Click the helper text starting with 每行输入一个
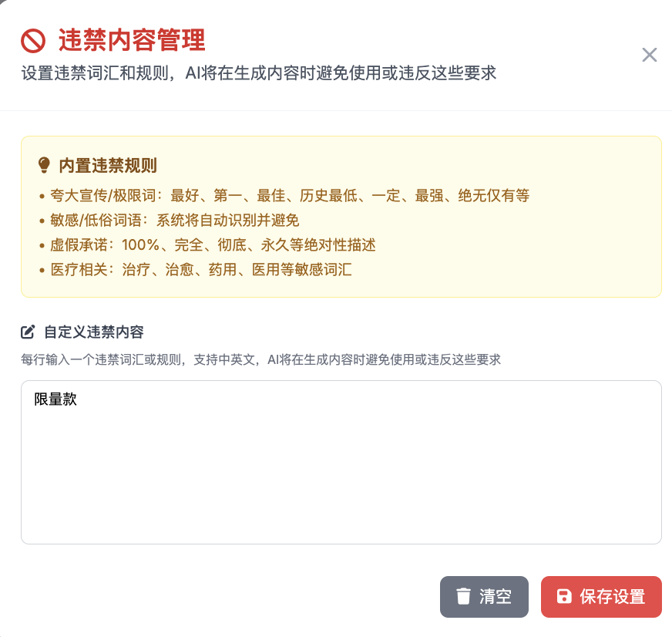This screenshot has height=637, width=672. coord(260,359)
